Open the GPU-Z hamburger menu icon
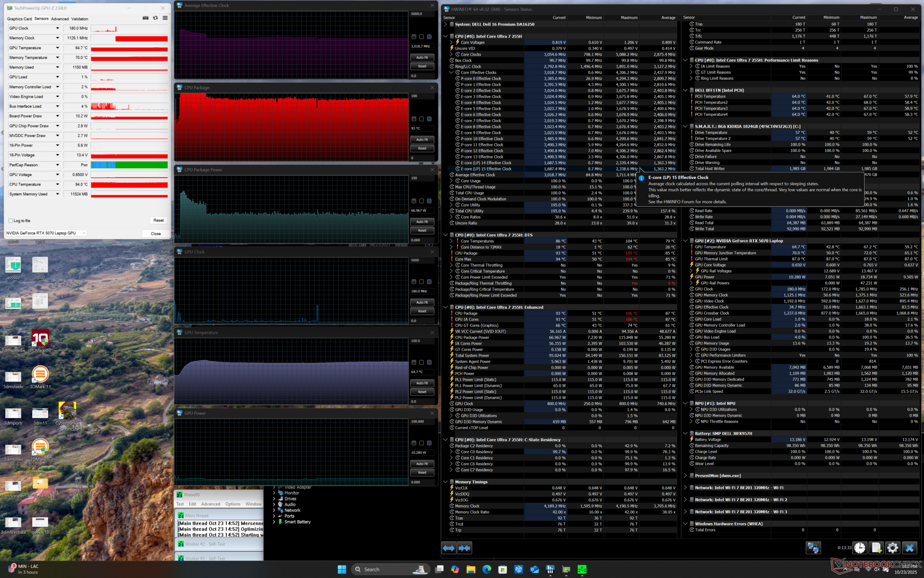 [x=165, y=18]
